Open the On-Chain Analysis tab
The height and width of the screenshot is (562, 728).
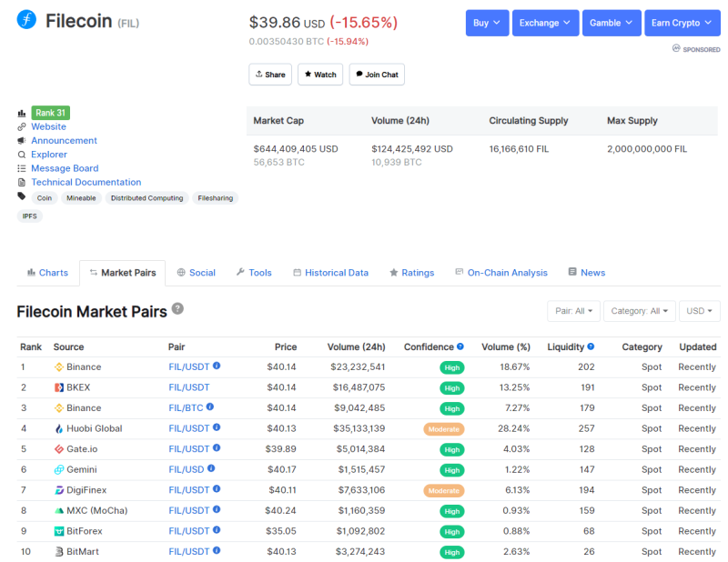(509, 272)
